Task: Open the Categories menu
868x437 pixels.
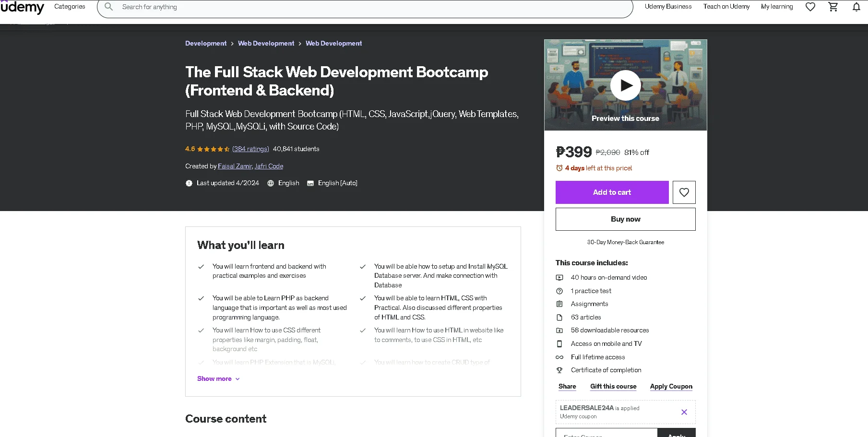Action: (x=70, y=7)
